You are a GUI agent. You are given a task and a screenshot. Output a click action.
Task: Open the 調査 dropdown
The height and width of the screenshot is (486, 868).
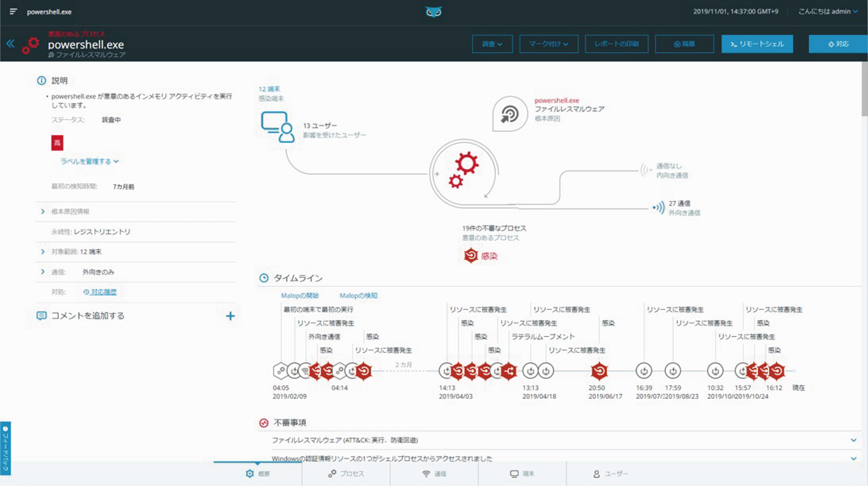[492, 44]
